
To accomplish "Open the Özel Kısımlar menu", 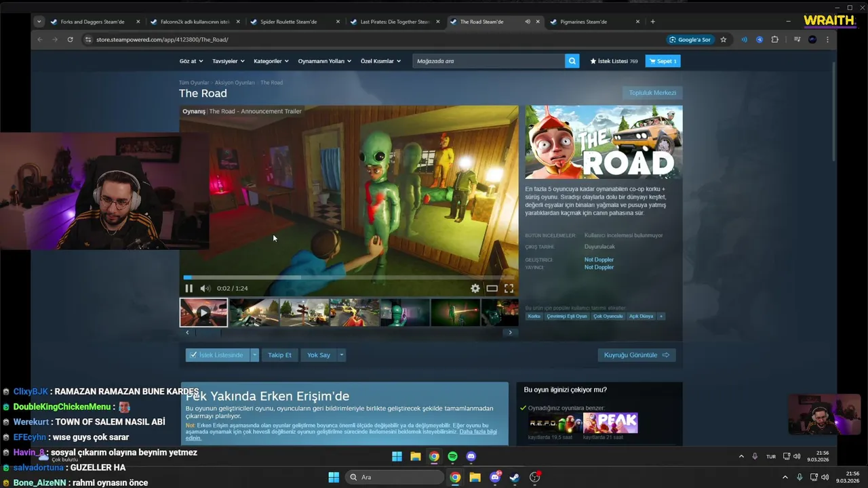I will tap(380, 61).
